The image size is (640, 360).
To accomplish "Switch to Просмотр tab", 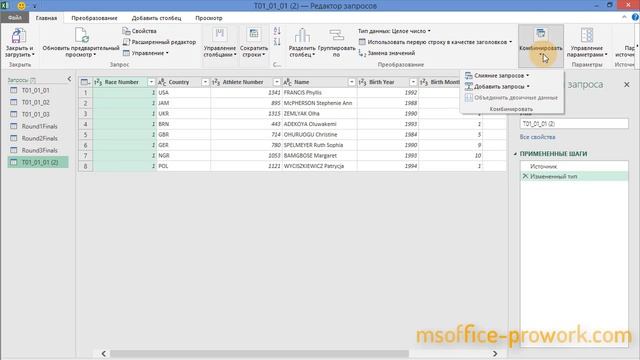I will tap(209, 18).
